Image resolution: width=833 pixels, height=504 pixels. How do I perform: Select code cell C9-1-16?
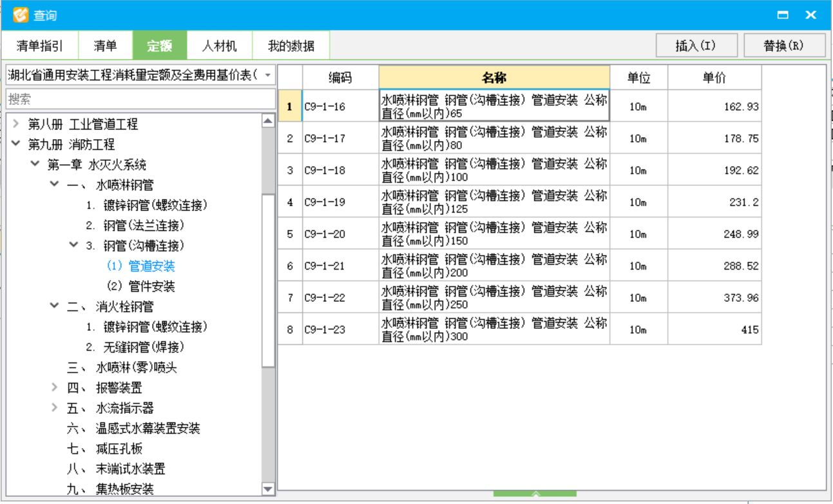pos(341,106)
